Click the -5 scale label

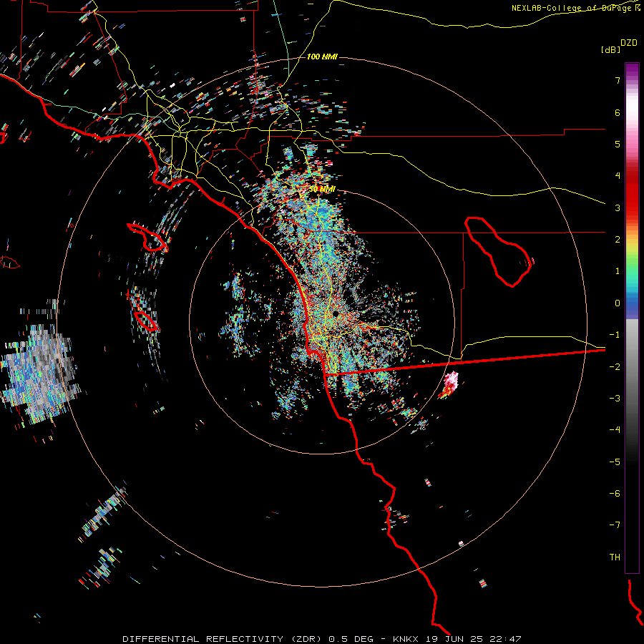[x=615, y=462]
